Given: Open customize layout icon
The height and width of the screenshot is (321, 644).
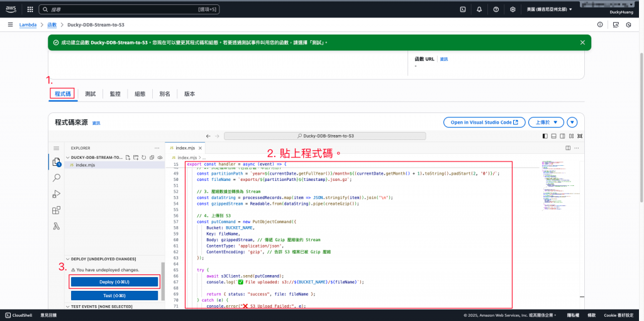Looking at the screenshot, I should (x=570, y=136).
